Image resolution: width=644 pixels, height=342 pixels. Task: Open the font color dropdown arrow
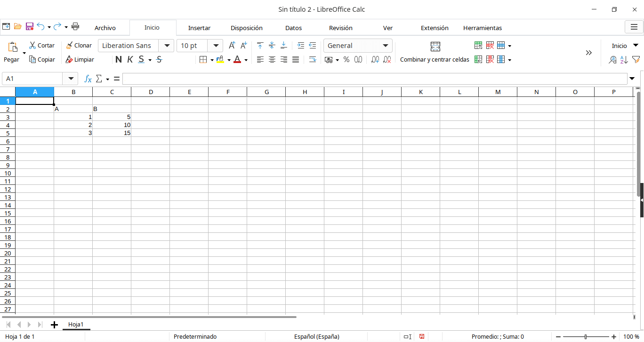coord(246,60)
